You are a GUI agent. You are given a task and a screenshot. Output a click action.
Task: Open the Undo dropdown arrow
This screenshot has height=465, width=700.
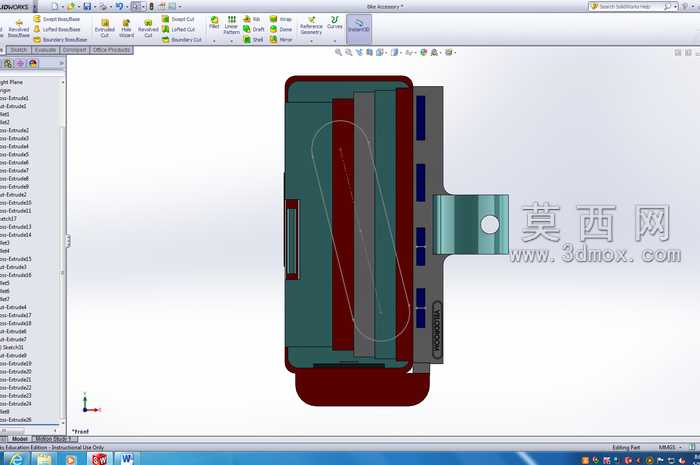point(127,7)
